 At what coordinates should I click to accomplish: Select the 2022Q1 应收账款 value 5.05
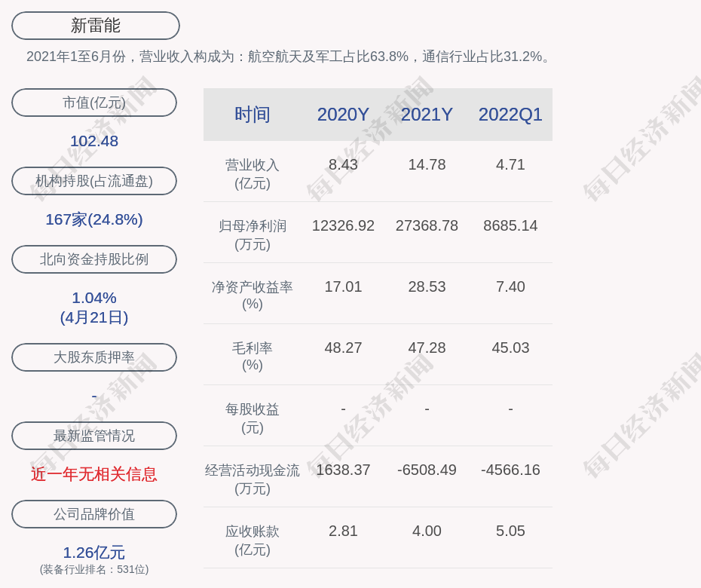[510, 531]
